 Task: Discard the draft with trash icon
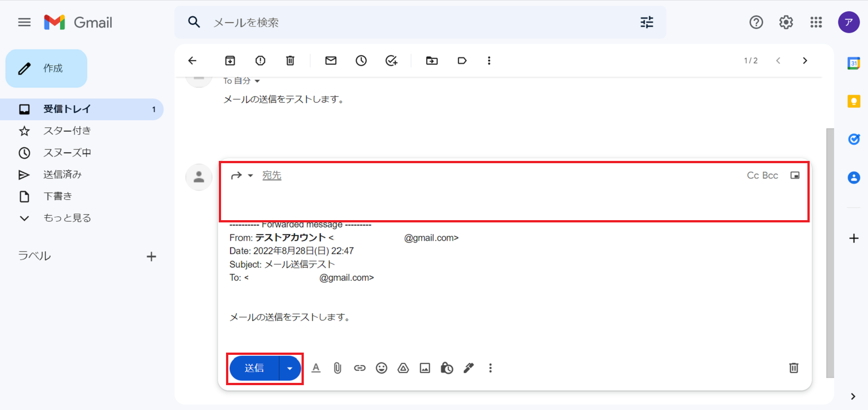click(x=793, y=368)
